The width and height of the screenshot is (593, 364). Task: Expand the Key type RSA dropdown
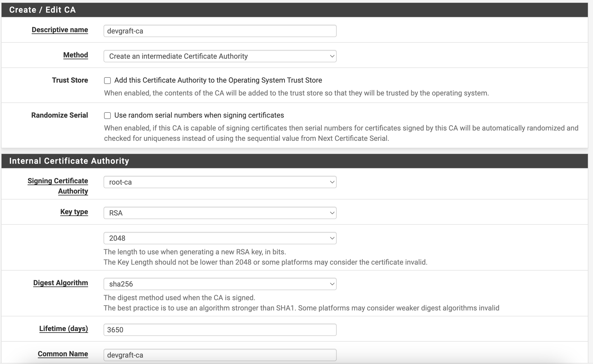tap(220, 213)
